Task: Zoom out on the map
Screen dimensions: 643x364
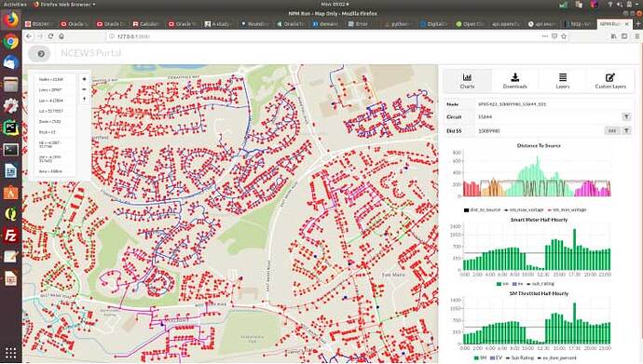Action: pyautogui.click(x=85, y=89)
